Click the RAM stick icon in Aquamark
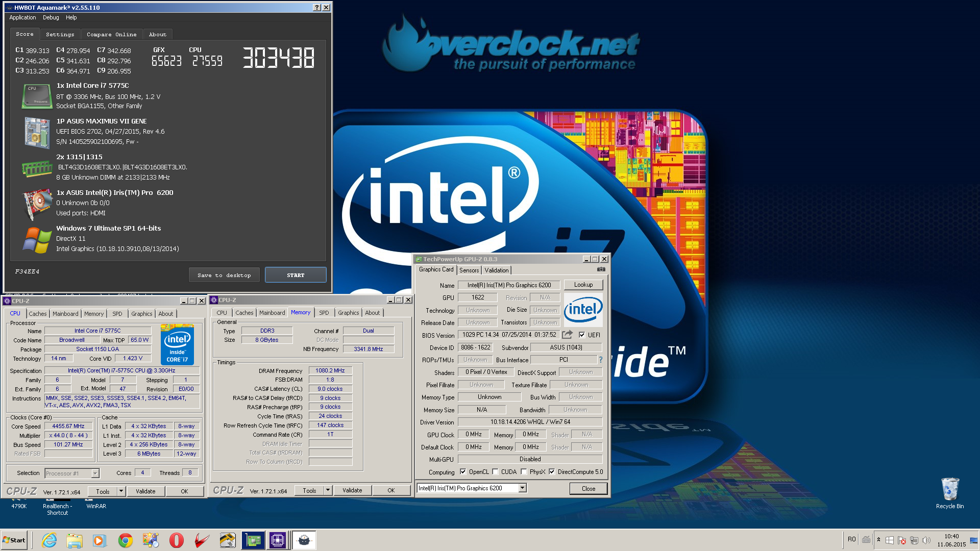 coord(36,168)
